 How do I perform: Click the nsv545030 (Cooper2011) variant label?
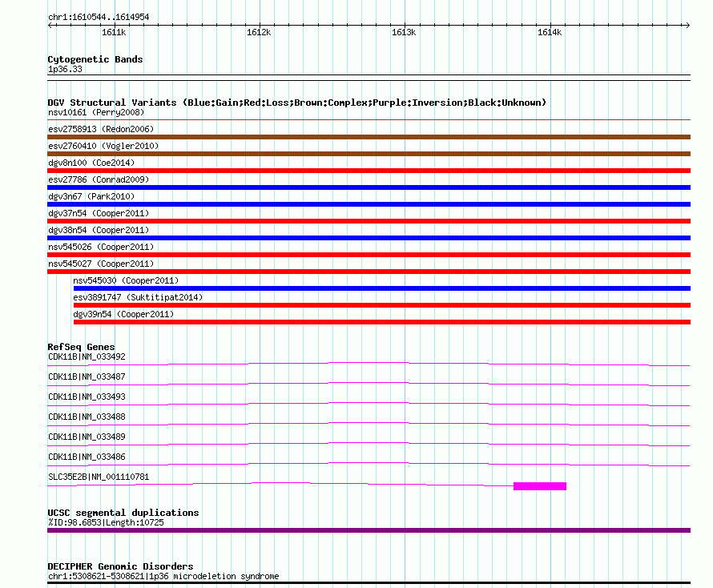point(126,280)
